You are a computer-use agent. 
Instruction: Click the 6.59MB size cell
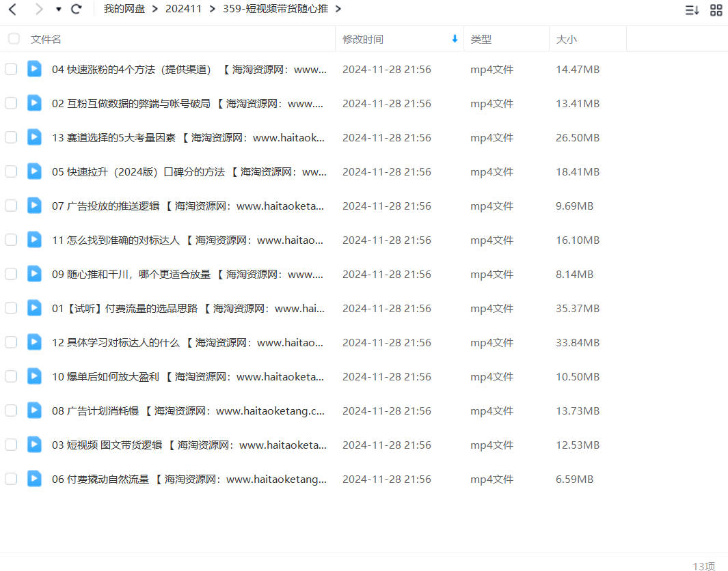coord(574,479)
